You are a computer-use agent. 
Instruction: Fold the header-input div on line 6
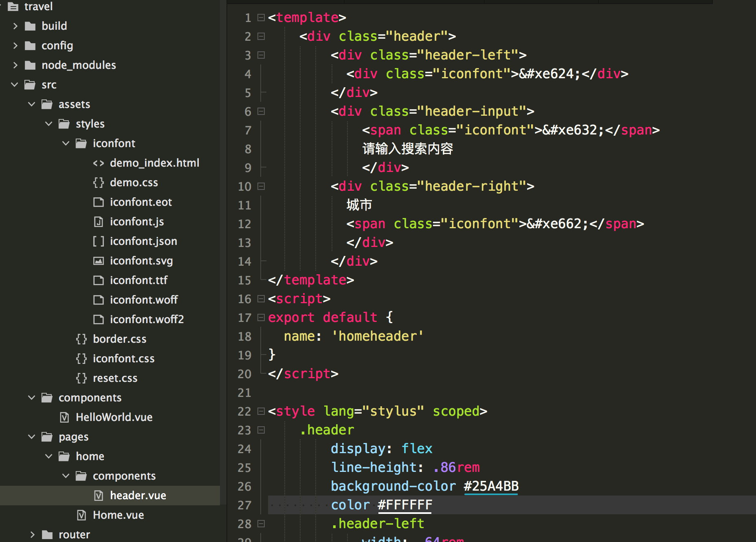(261, 111)
